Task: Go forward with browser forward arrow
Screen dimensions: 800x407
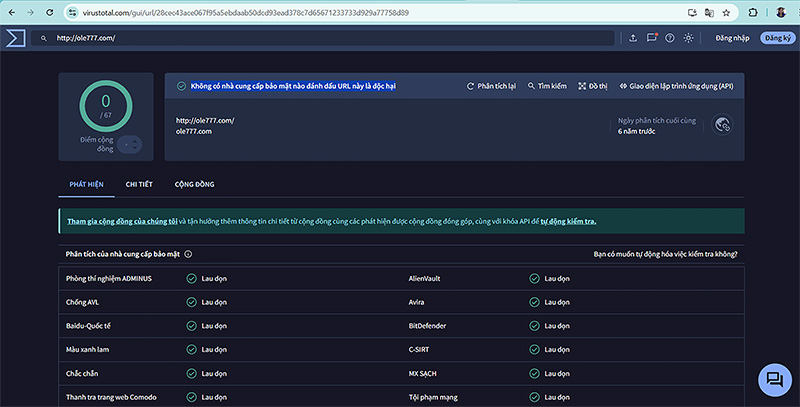Action: pyautogui.click(x=31, y=13)
